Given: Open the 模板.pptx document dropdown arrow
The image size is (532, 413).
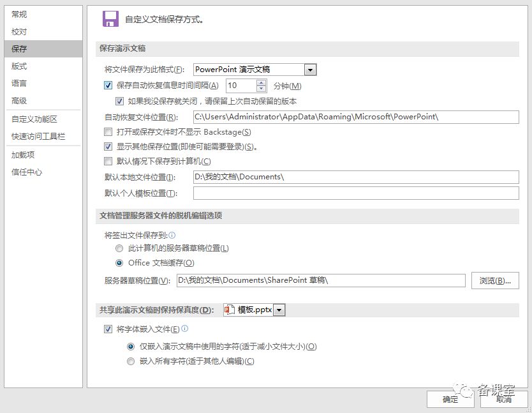Looking at the screenshot, I should point(279,310).
